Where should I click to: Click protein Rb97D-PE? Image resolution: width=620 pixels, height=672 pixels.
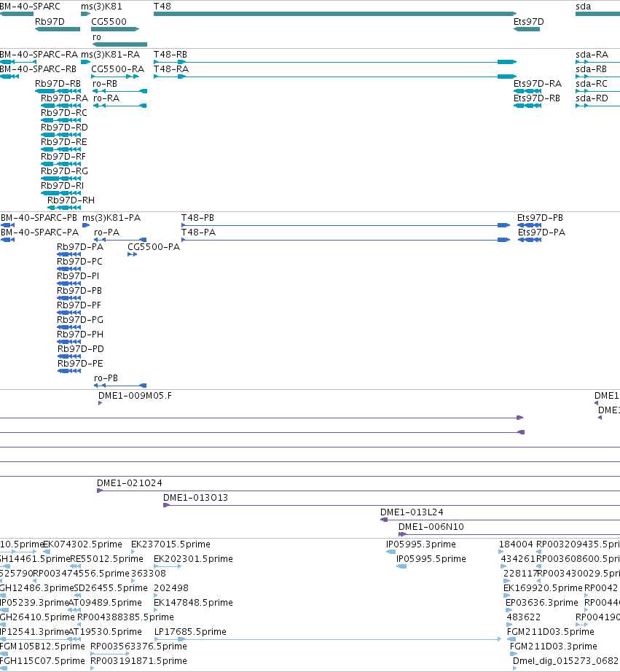pos(80,364)
